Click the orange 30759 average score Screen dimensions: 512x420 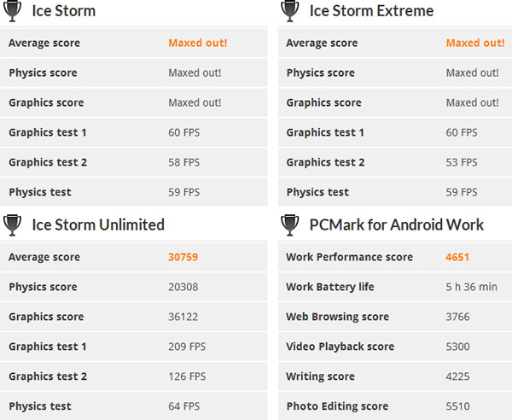point(183,257)
